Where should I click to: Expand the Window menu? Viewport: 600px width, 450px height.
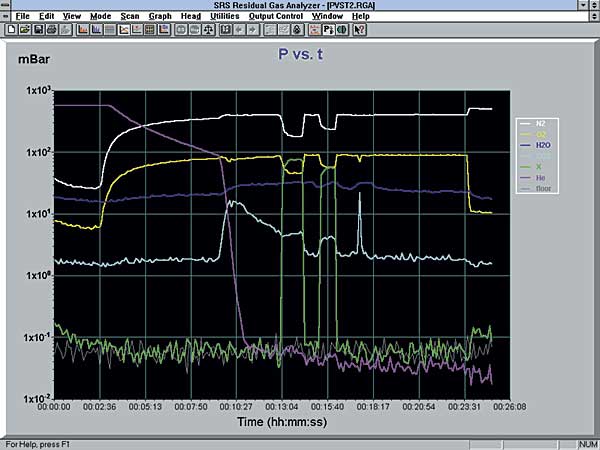tap(326, 16)
